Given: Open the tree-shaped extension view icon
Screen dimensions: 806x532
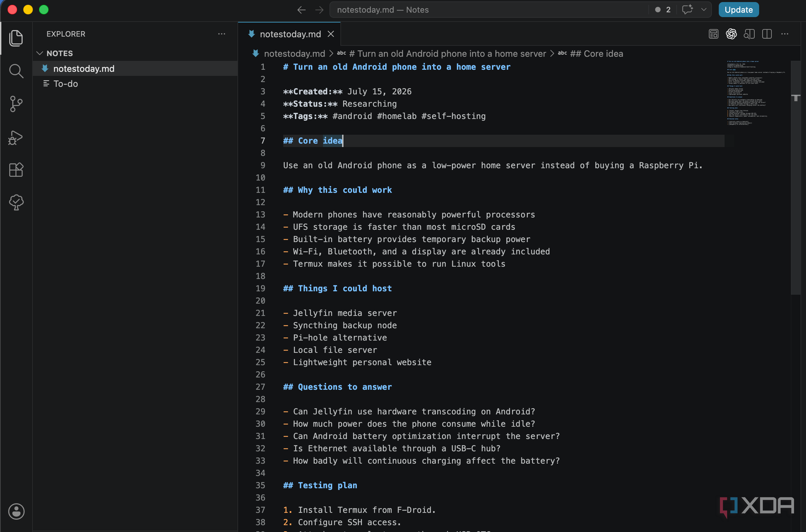Looking at the screenshot, I should [x=16, y=202].
